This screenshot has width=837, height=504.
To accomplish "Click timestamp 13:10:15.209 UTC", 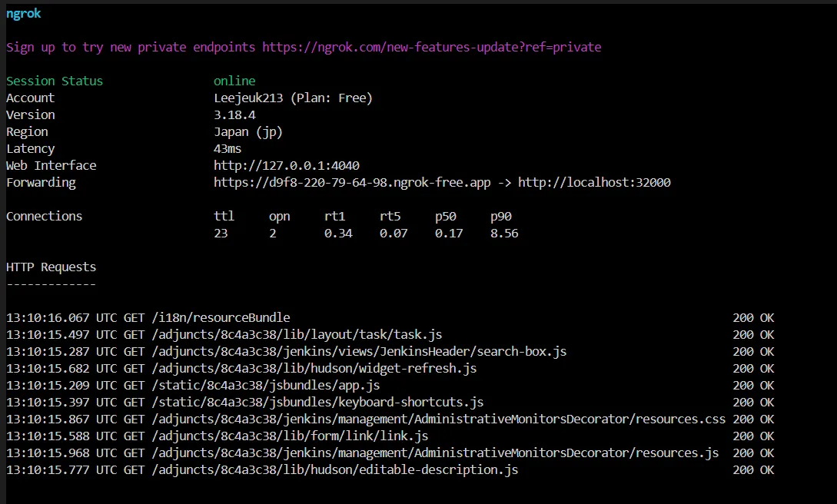I will 61,386.
